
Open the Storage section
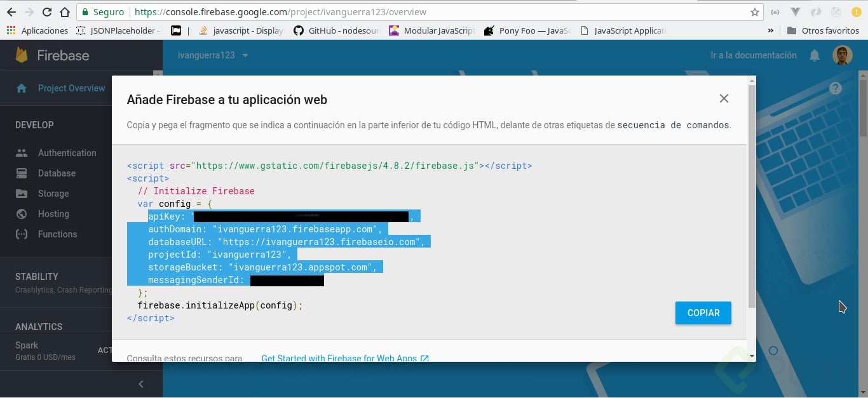pos(53,194)
